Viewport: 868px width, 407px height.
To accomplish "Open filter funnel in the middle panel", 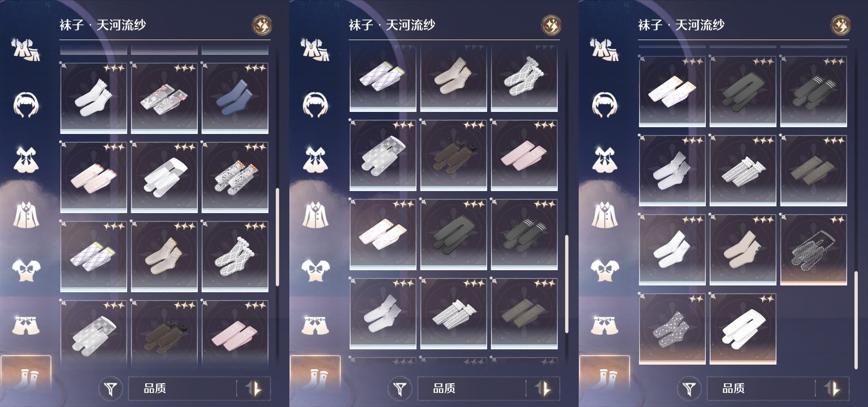I will coord(400,388).
